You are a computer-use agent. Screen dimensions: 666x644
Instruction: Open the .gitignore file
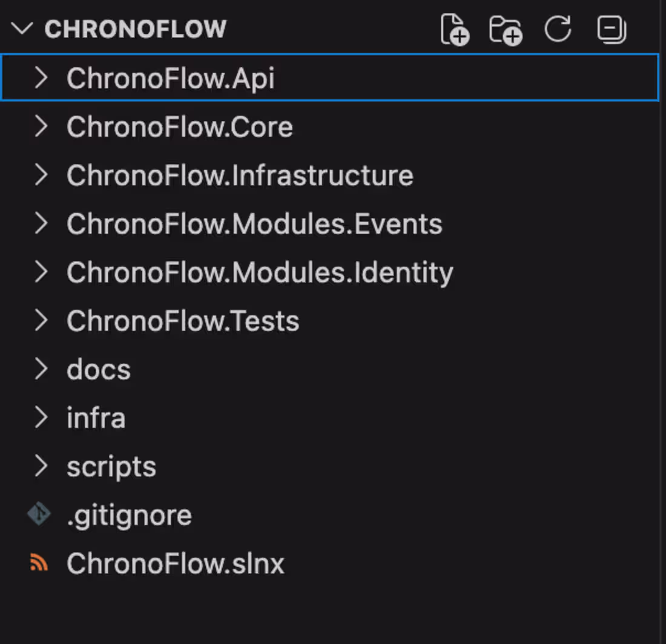click(x=130, y=514)
